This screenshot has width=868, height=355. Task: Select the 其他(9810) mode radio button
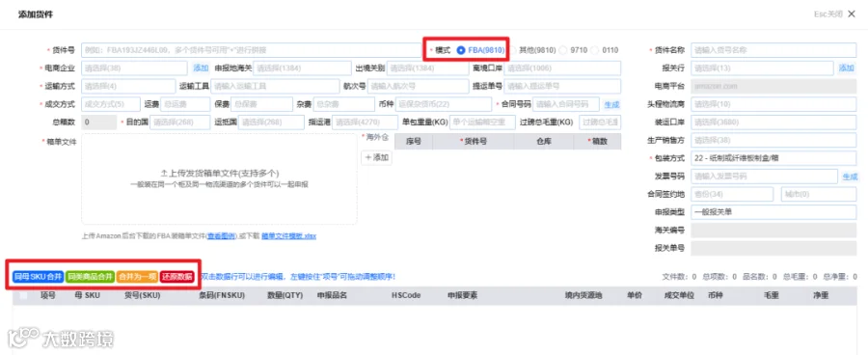(513, 50)
